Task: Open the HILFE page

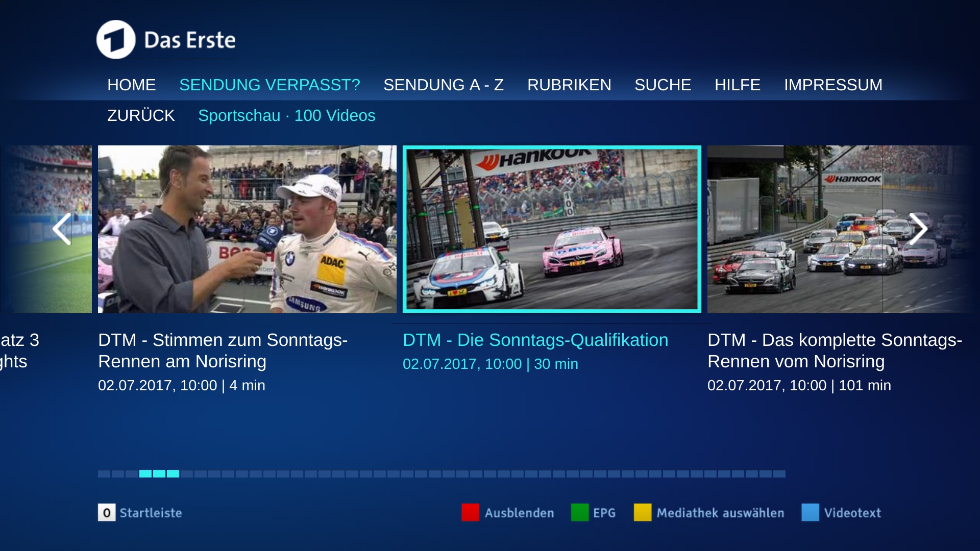Action: pyautogui.click(x=737, y=85)
